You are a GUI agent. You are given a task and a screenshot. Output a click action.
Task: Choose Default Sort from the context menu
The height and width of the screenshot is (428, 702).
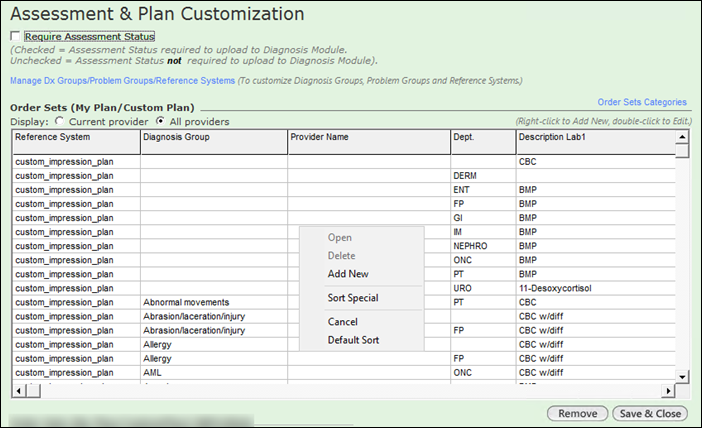click(354, 340)
